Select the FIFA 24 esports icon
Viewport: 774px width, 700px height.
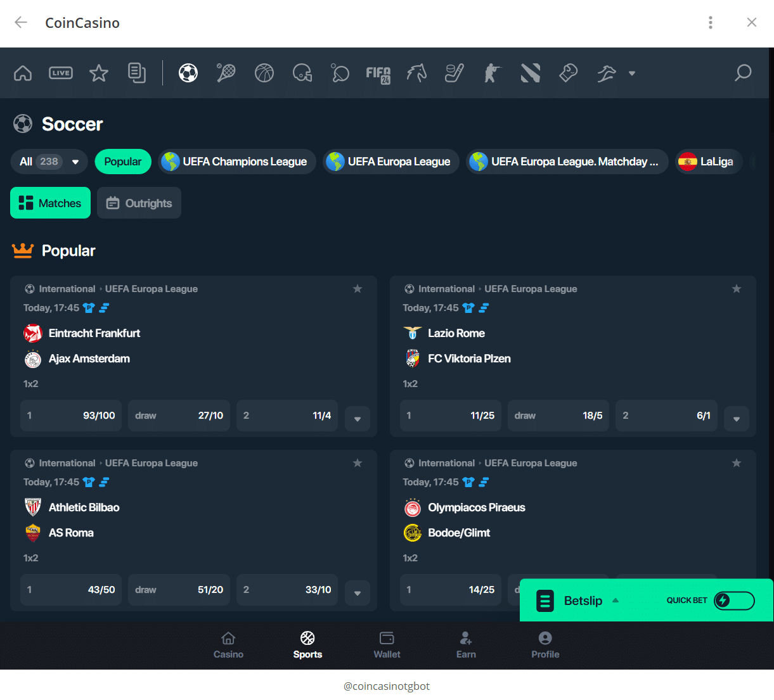(x=378, y=74)
